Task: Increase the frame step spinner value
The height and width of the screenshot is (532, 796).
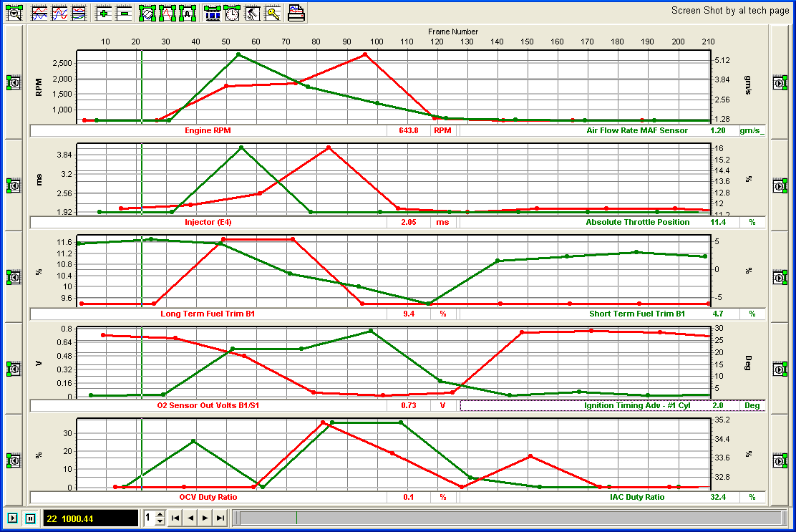Action: tap(160, 513)
